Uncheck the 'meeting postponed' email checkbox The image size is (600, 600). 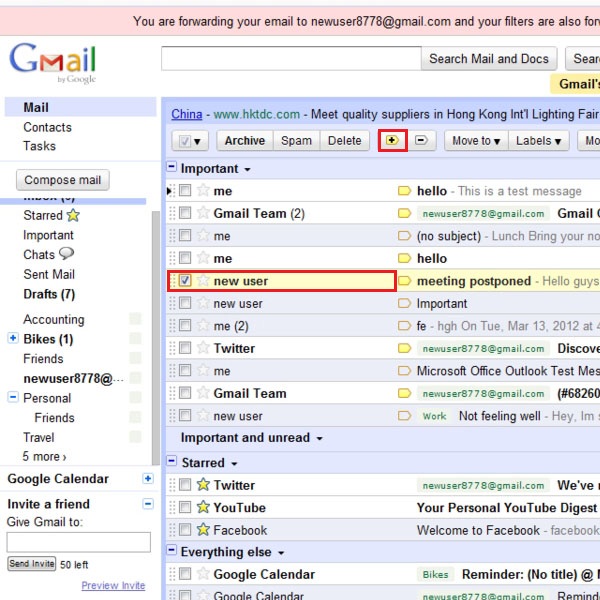[185, 280]
